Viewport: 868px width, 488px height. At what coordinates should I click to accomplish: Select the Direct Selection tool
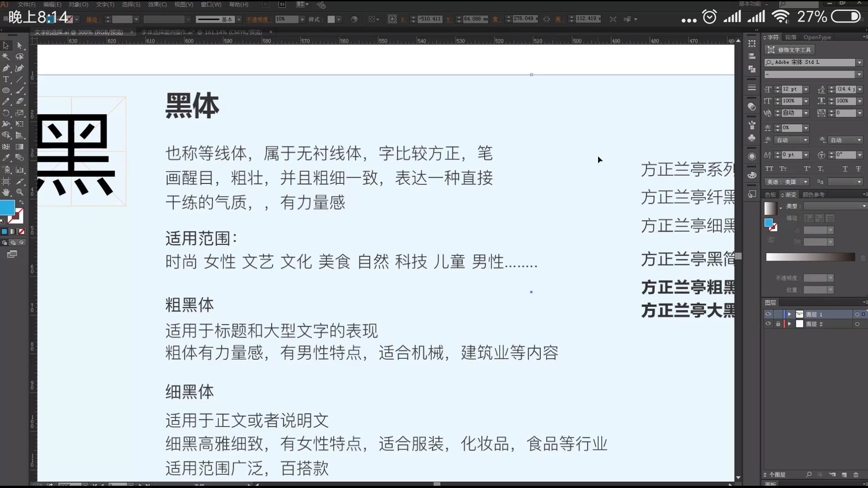(19, 46)
